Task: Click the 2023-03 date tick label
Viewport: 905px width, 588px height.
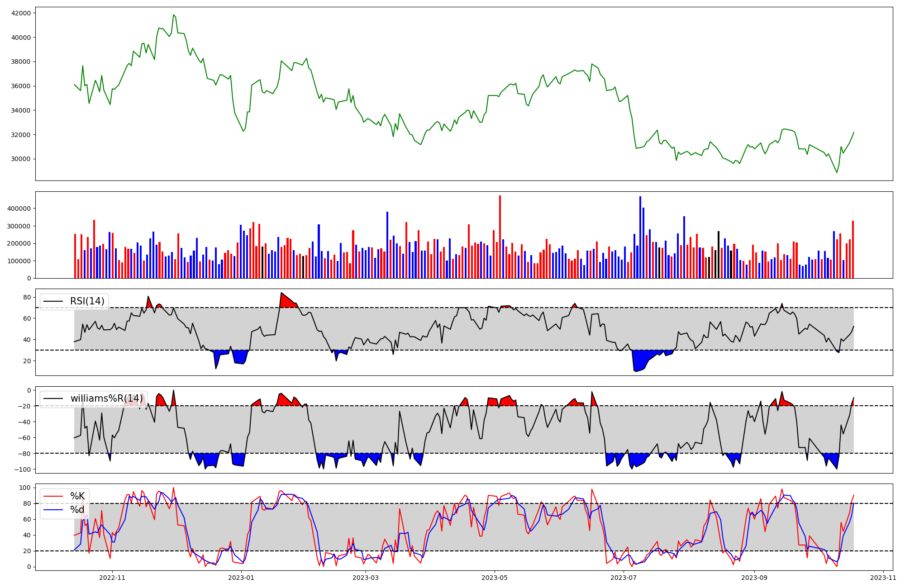Action: (365, 578)
